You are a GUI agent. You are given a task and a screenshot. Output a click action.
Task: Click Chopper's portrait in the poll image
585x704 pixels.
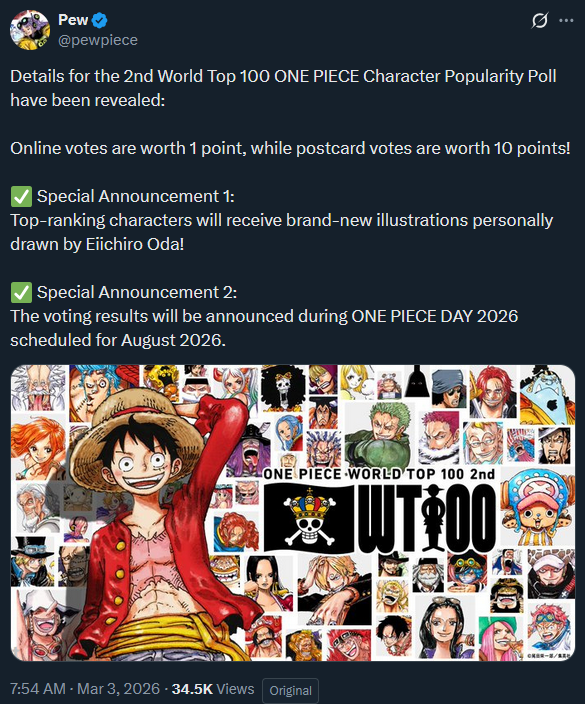pos(537,507)
